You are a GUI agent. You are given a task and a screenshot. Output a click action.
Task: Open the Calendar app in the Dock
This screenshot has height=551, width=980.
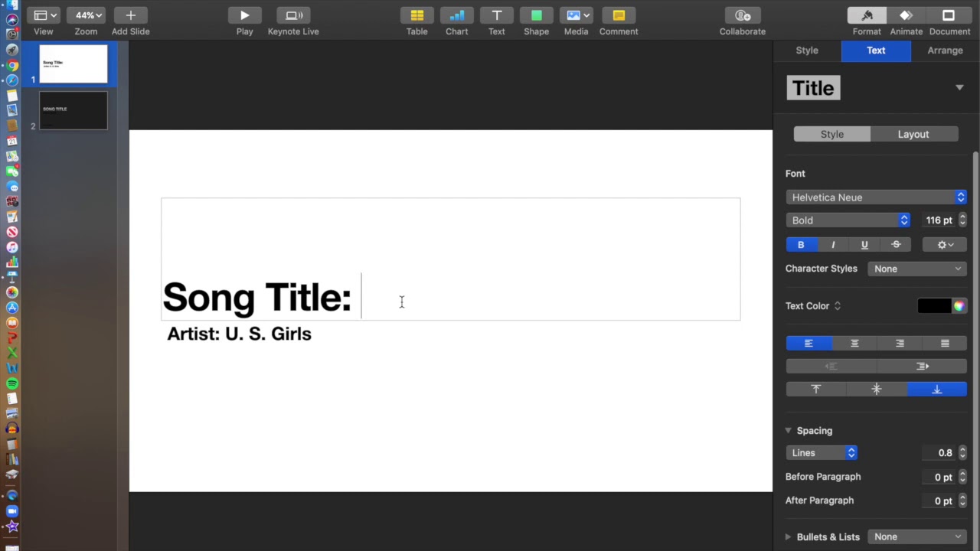[x=12, y=141]
